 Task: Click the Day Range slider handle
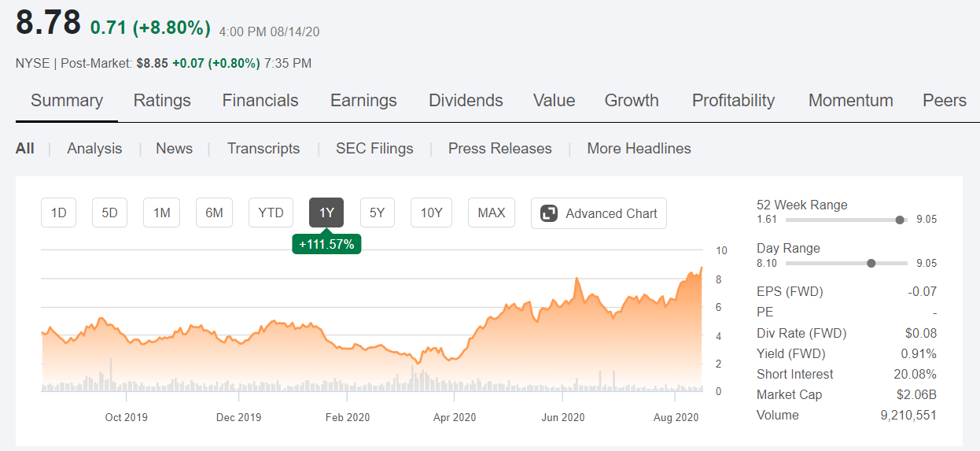[x=871, y=263]
